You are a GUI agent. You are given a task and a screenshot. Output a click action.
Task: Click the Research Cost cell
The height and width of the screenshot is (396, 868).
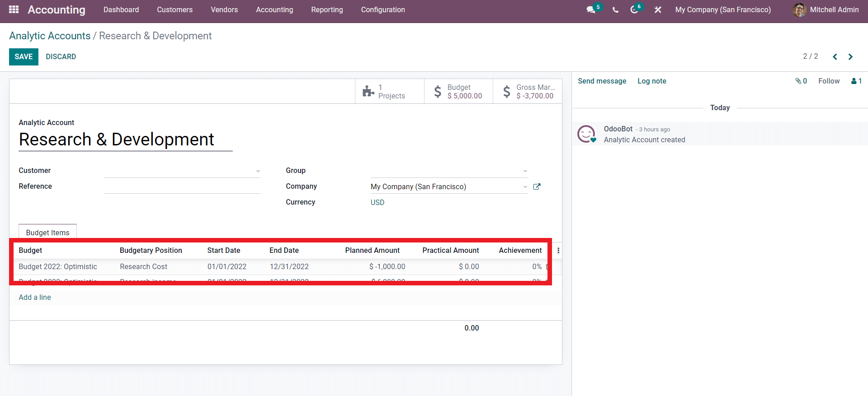point(144,267)
